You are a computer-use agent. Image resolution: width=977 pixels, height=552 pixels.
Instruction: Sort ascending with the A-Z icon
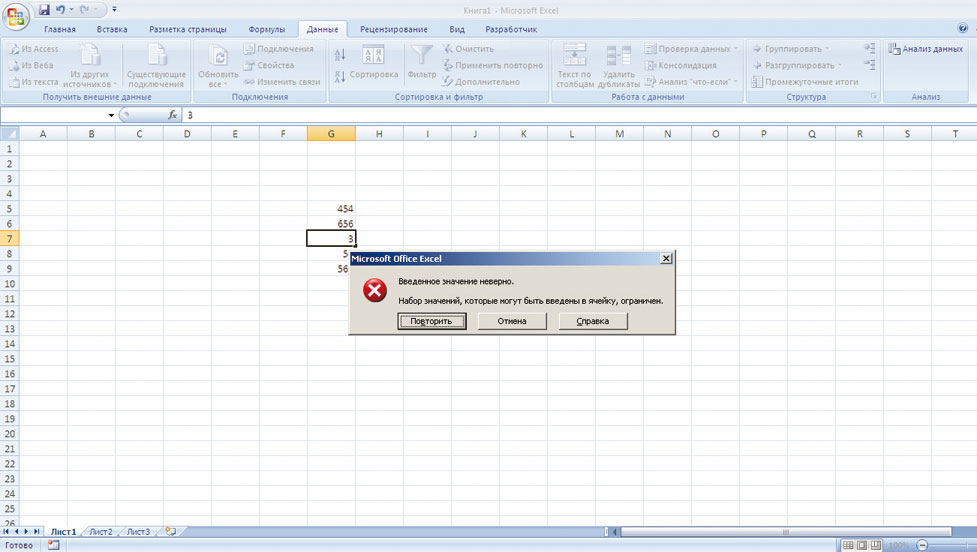pos(340,55)
